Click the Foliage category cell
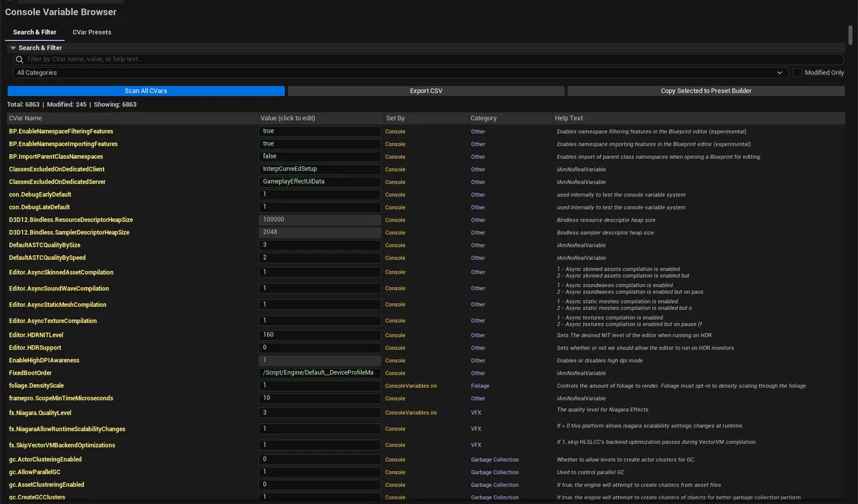The width and height of the screenshot is (858, 504). coord(480,386)
